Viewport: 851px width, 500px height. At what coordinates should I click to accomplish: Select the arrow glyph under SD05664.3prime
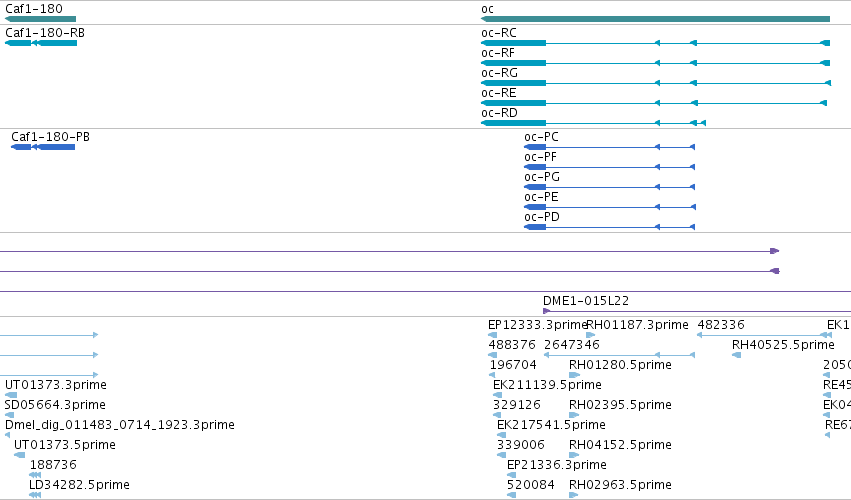pos(9,415)
